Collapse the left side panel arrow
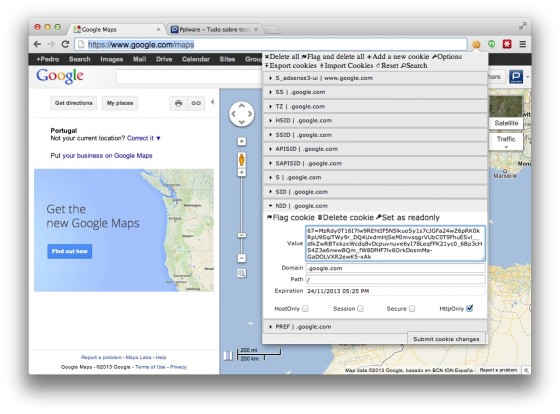560x414 pixels. click(212, 102)
